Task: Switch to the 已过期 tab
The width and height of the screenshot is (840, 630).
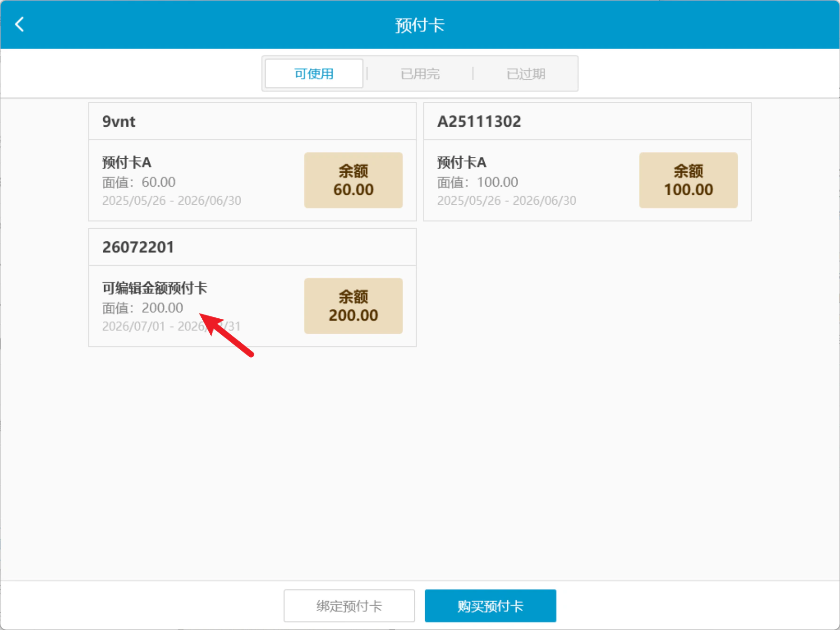Action: point(526,73)
